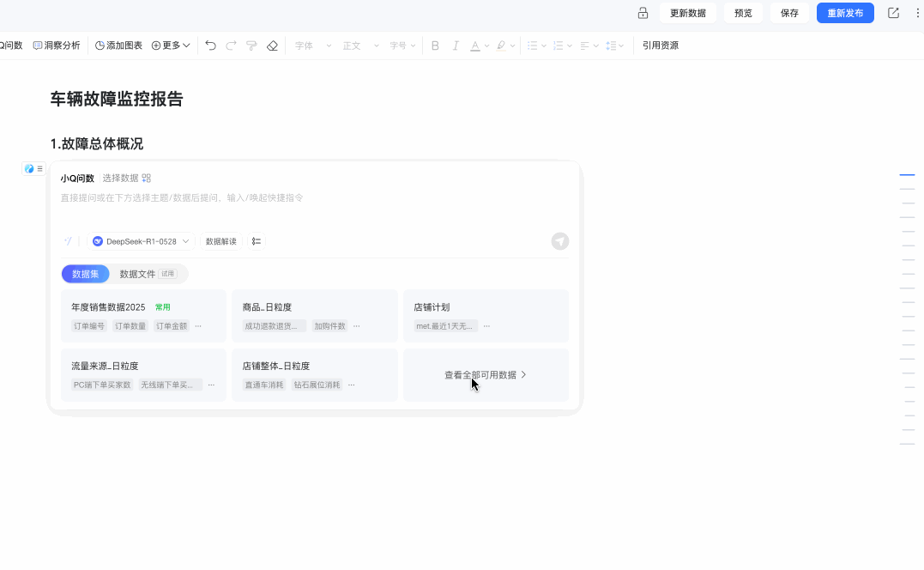Open the share/export icon at top right
Image resolution: width=924 pixels, height=570 pixels.
point(893,13)
